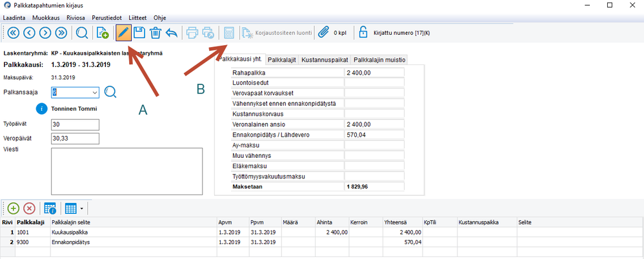Remove a row with the red X icon
This screenshot has height=259, width=644.
coord(29,208)
